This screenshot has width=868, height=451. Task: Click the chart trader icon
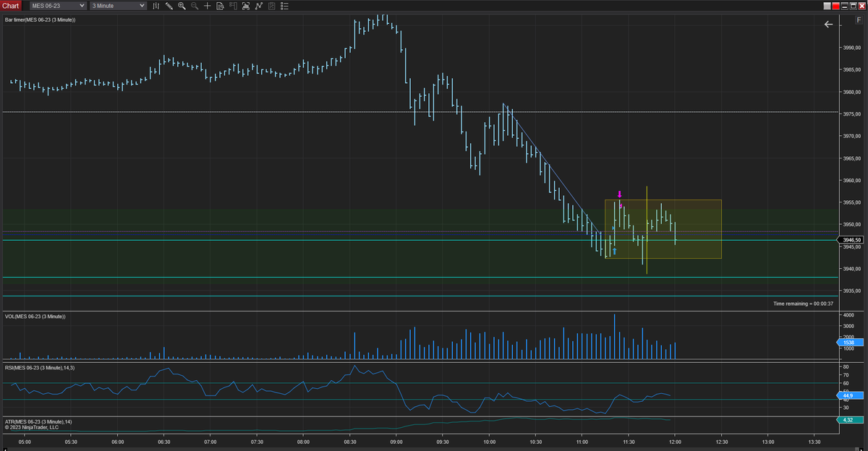(x=233, y=6)
